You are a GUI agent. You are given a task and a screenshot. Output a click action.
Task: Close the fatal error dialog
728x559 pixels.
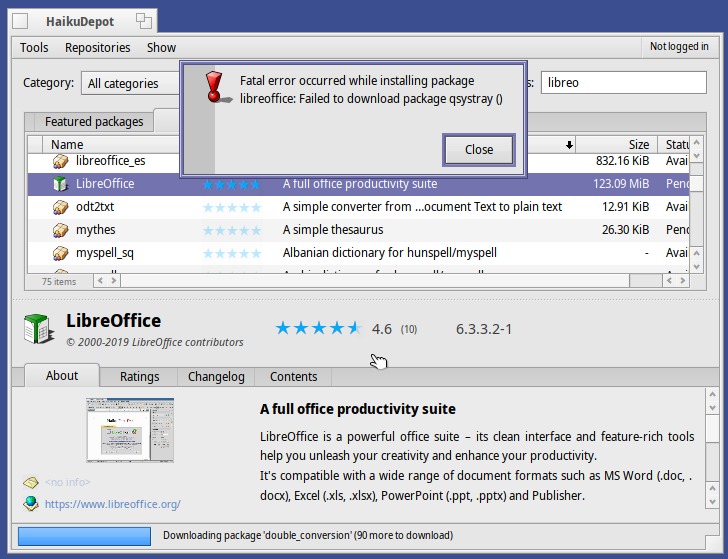pos(479,150)
